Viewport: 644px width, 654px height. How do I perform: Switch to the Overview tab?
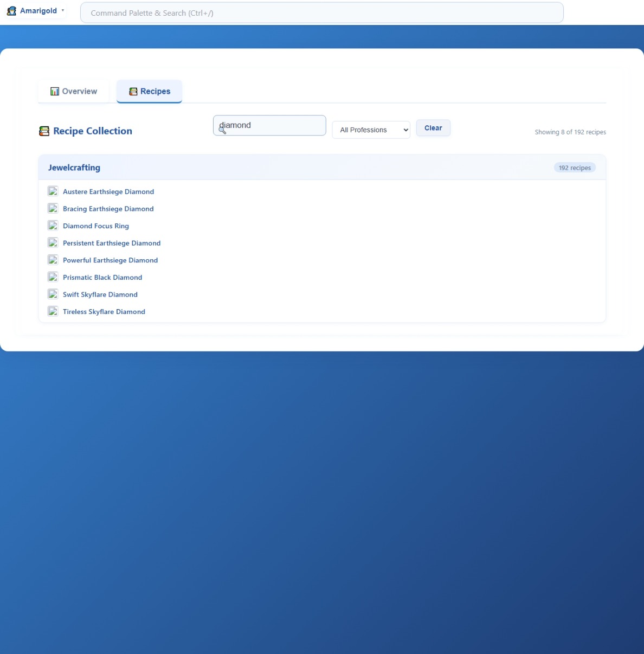tap(74, 91)
